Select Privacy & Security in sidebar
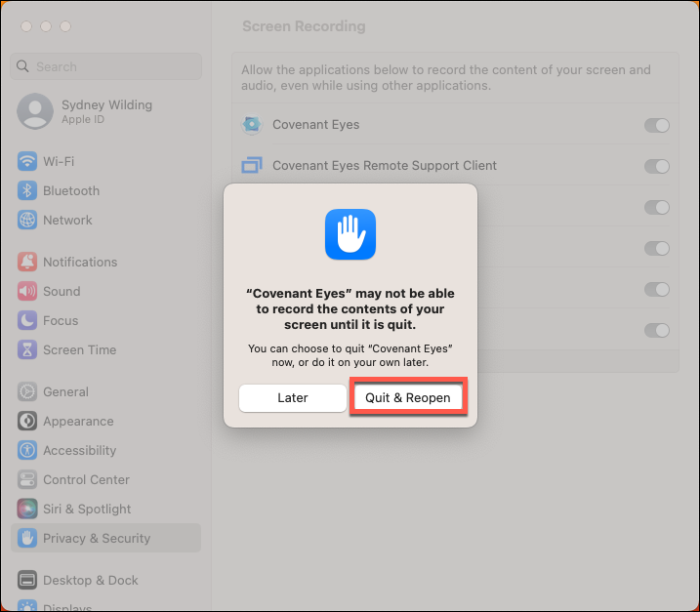 coord(105,538)
